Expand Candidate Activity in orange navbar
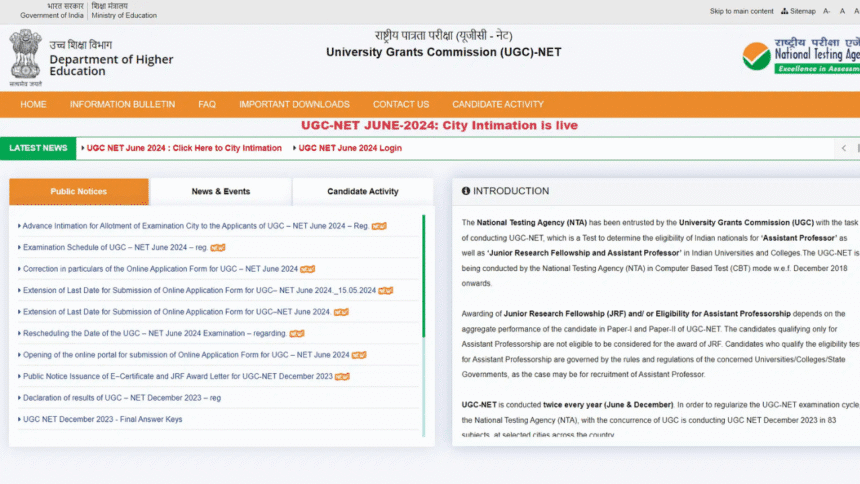 pos(498,104)
